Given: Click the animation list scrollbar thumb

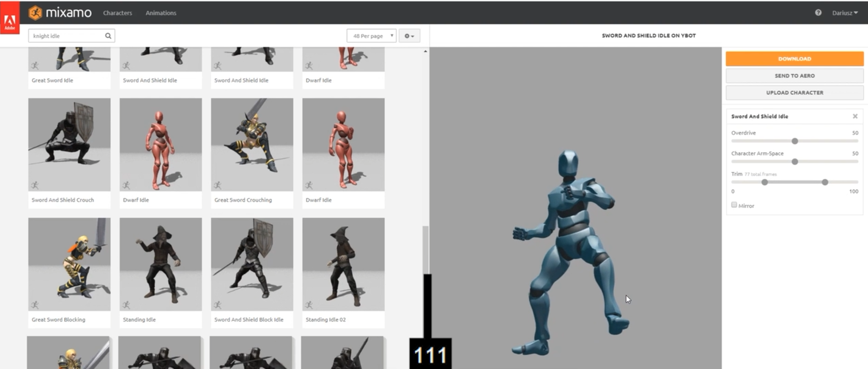Looking at the screenshot, I should pyautogui.click(x=425, y=250).
